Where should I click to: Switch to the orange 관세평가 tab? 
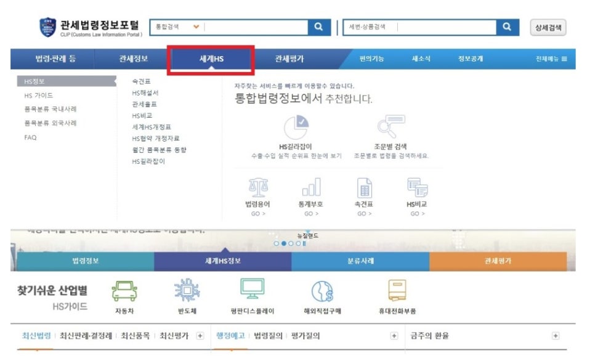pyautogui.click(x=498, y=261)
